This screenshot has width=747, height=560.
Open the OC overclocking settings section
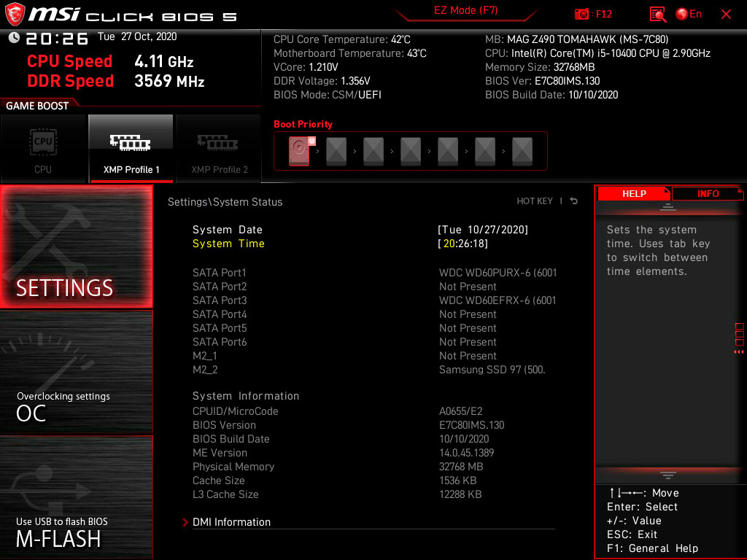coord(76,372)
